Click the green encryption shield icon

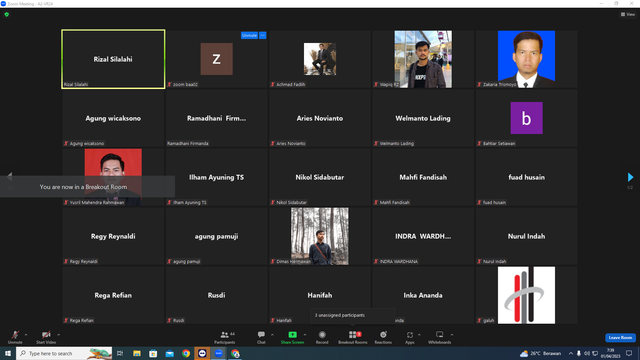(7, 14)
